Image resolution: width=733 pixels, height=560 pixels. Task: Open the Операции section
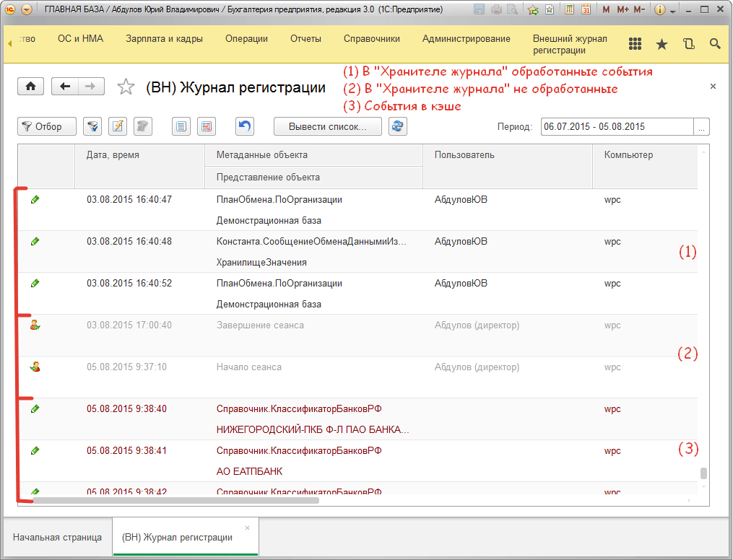coord(246,39)
